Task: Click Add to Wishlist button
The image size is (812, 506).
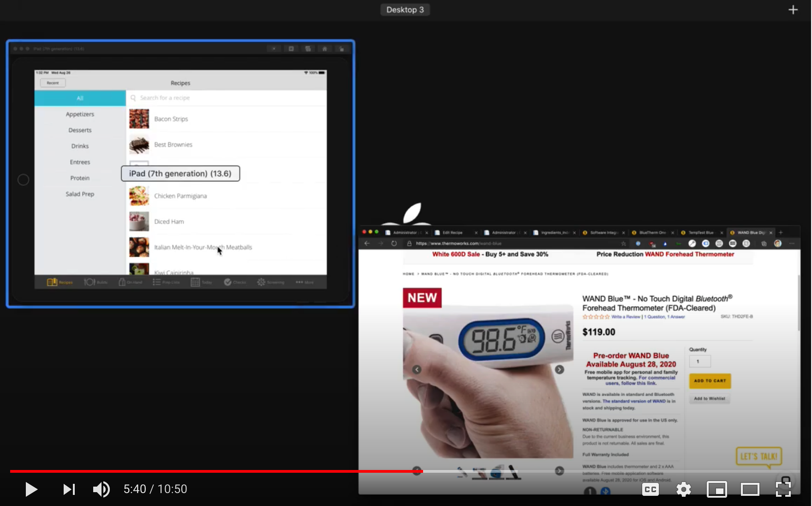Action: (710, 398)
